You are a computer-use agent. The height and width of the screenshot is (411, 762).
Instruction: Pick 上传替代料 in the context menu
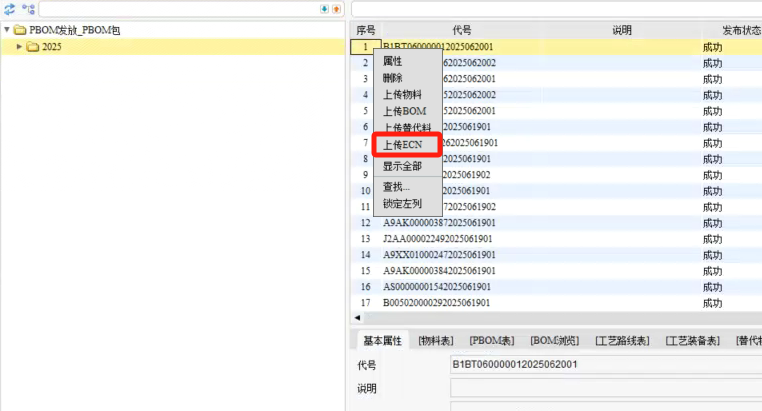(x=407, y=127)
